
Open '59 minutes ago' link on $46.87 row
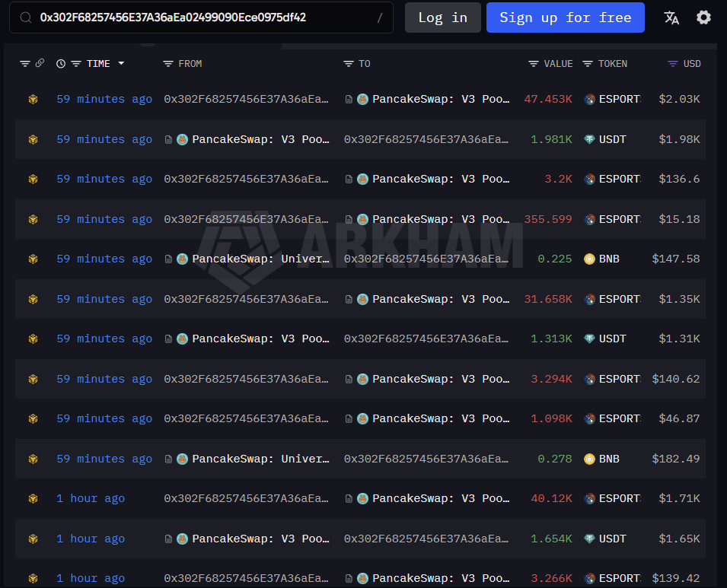click(x=104, y=419)
